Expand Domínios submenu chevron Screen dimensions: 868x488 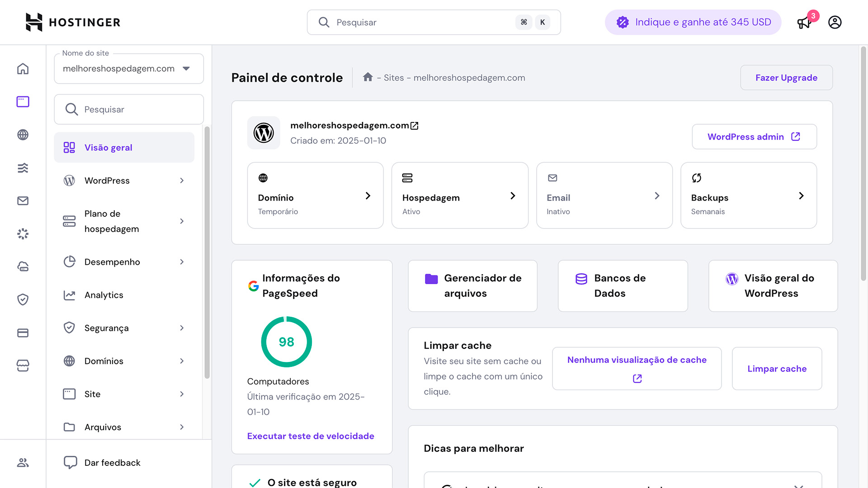click(x=182, y=361)
